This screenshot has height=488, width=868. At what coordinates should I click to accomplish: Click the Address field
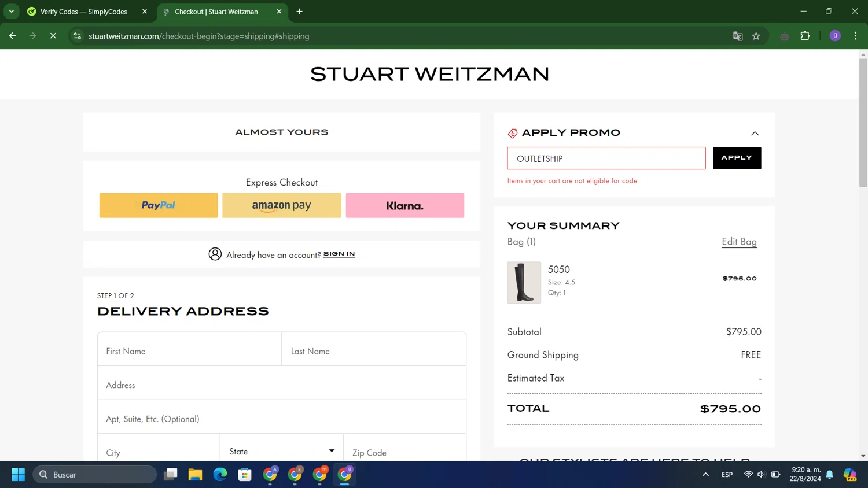pyautogui.click(x=282, y=383)
